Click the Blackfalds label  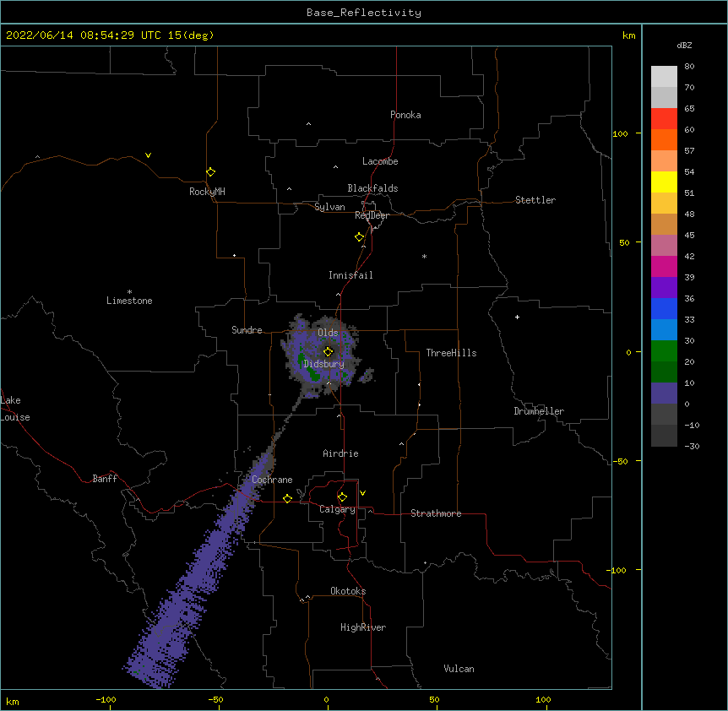[372, 188]
